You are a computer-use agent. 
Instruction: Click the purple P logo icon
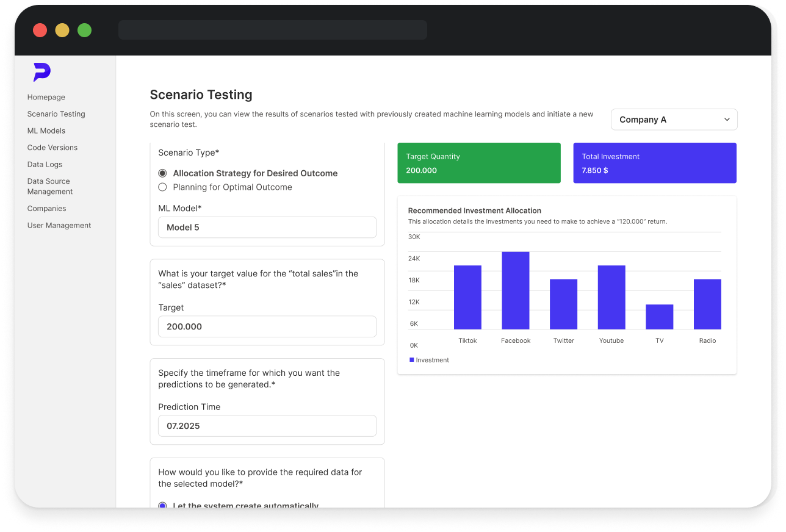pos(41,72)
